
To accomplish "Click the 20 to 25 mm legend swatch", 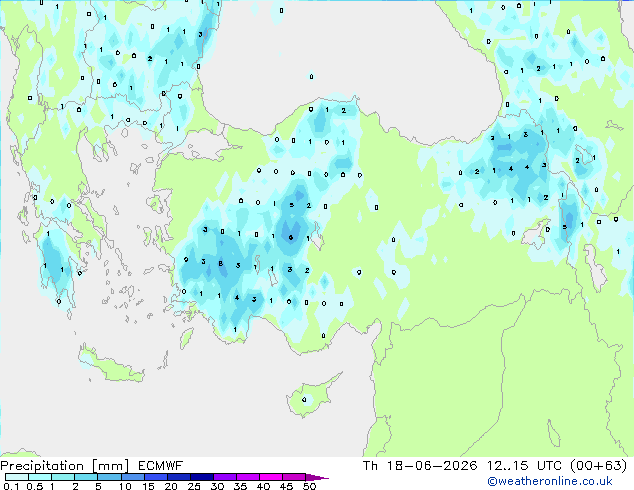I will [x=178, y=477].
